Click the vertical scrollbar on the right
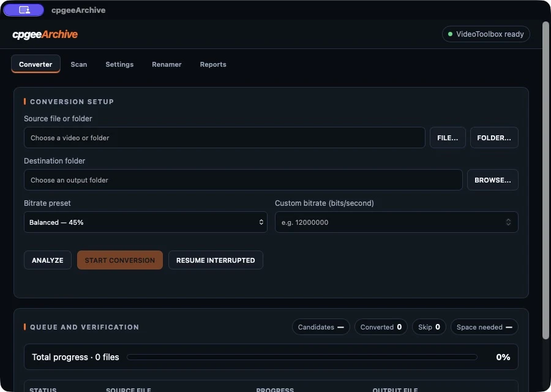Image resolution: width=551 pixels, height=392 pixels. point(545,180)
